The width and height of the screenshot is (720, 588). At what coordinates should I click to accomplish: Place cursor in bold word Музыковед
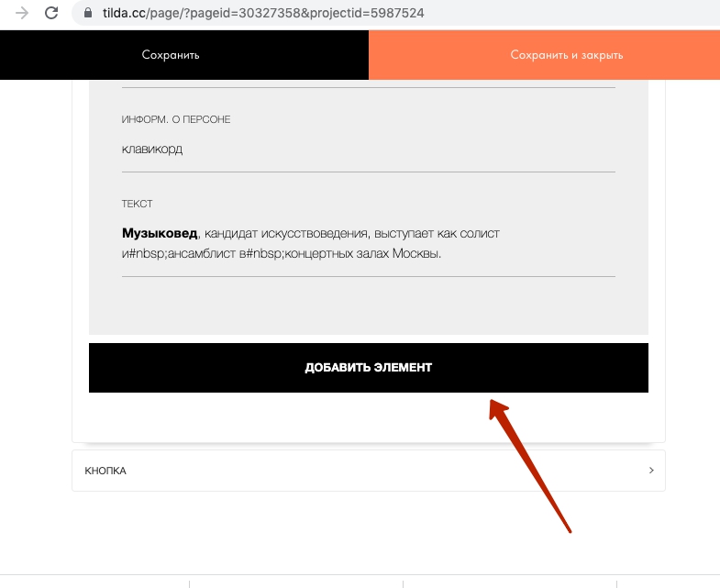(160, 233)
